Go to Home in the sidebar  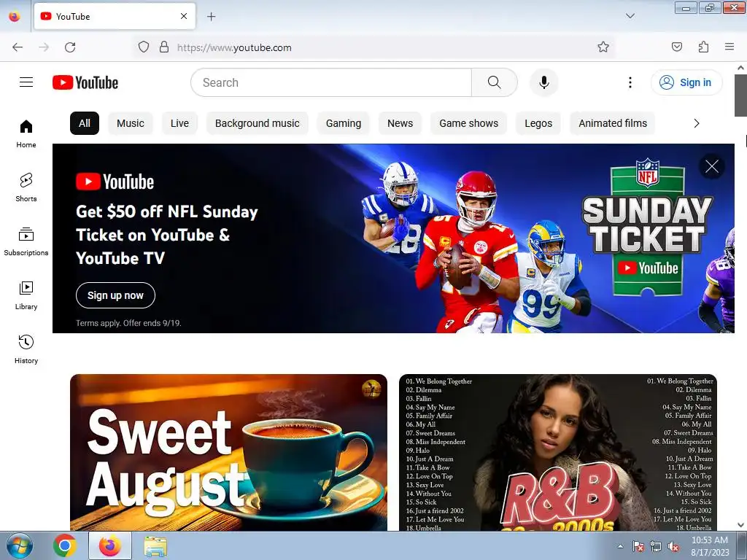pos(26,134)
